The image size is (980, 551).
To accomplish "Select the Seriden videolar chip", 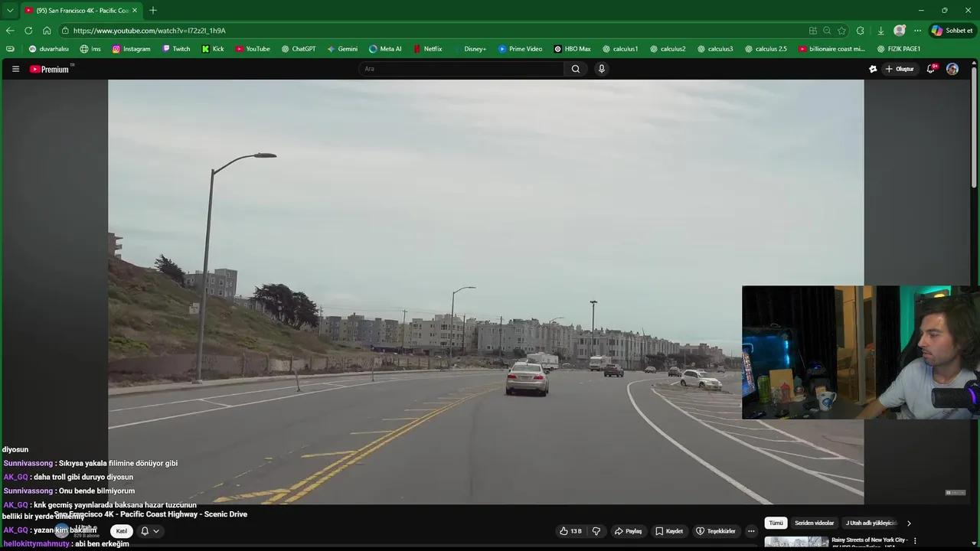I will tap(814, 523).
